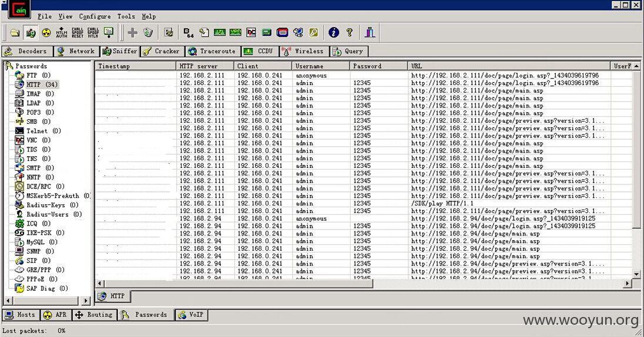The image size is (644, 337).
Task: Select Radius-Keys (0) tree entry
Action: coord(52,205)
